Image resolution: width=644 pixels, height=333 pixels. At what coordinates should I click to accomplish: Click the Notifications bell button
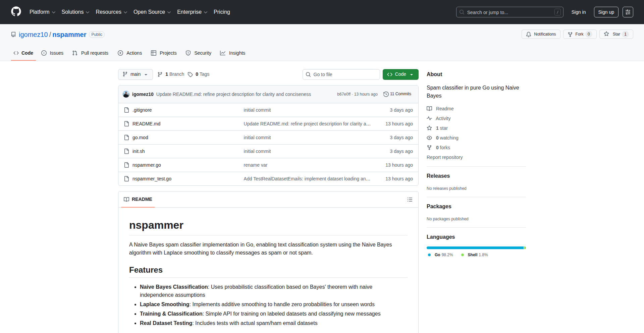[x=541, y=34]
